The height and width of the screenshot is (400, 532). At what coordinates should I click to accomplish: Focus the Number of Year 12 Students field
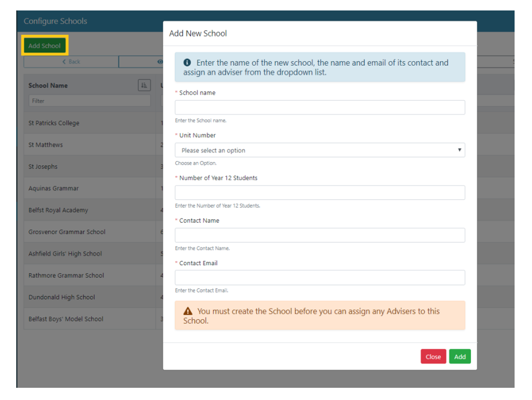click(x=319, y=192)
